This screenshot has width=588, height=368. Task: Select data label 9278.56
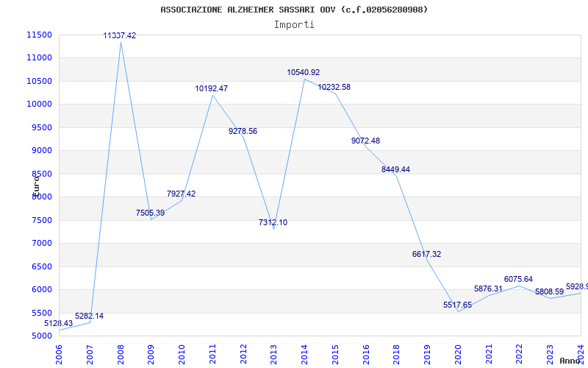click(243, 132)
